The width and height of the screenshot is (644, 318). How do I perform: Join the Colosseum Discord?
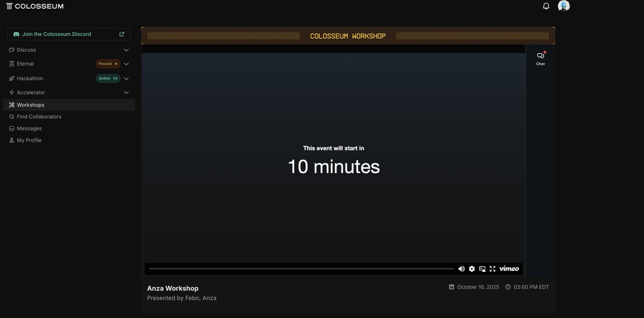69,34
